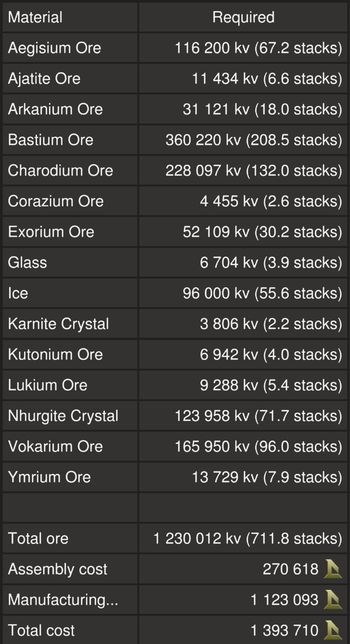
Task: Click the Charodium Ore required amount
Action: pyautogui.click(x=254, y=170)
